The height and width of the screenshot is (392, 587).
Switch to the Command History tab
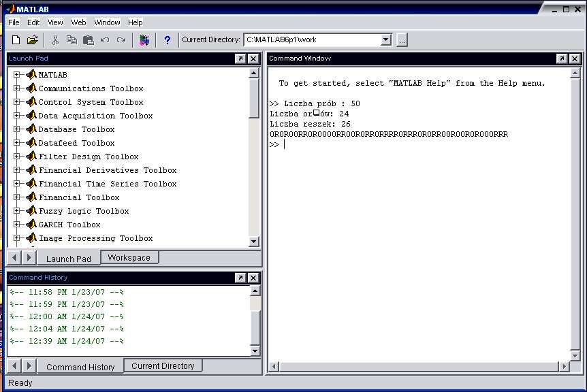click(x=80, y=367)
